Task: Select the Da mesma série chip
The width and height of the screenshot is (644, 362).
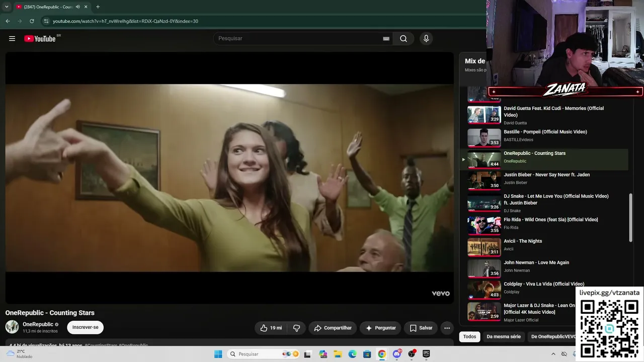Action: pos(504,337)
